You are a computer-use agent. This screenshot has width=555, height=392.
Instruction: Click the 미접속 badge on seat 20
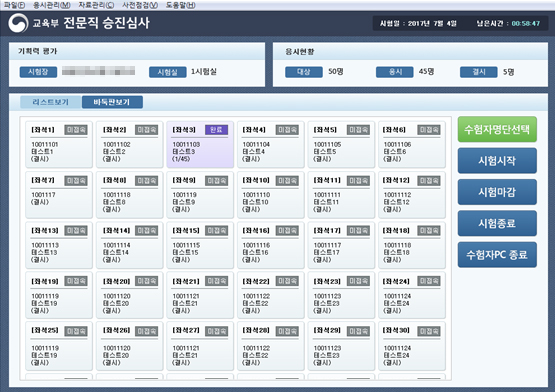pyautogui.click(x=146, y=281)
